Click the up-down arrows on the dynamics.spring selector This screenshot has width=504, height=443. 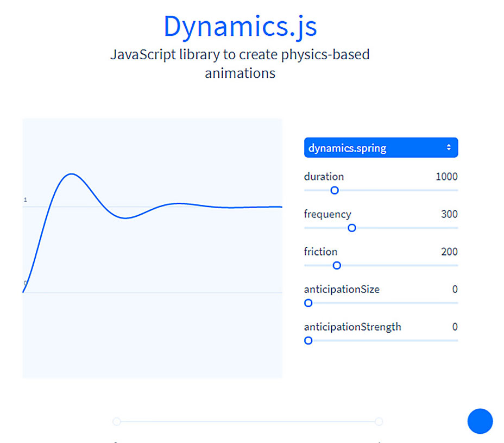point(449,148)
